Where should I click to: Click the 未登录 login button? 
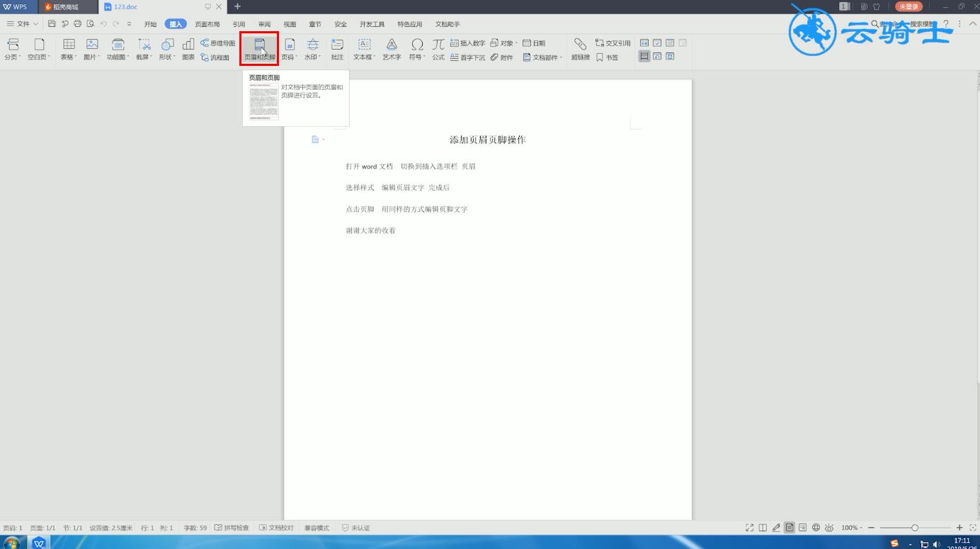908,6
